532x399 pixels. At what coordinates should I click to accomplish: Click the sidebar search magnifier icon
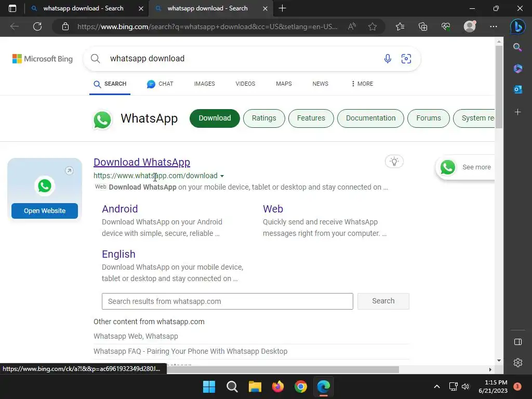[x=517, y=47]
